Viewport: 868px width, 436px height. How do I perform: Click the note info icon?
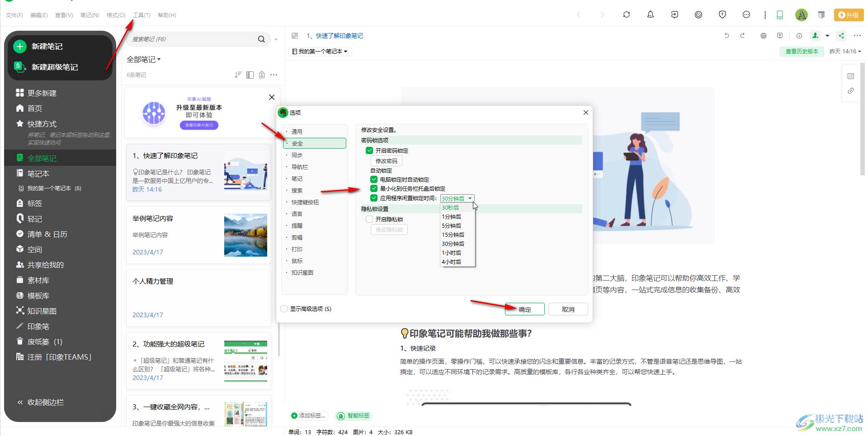[x=799, y=36]
